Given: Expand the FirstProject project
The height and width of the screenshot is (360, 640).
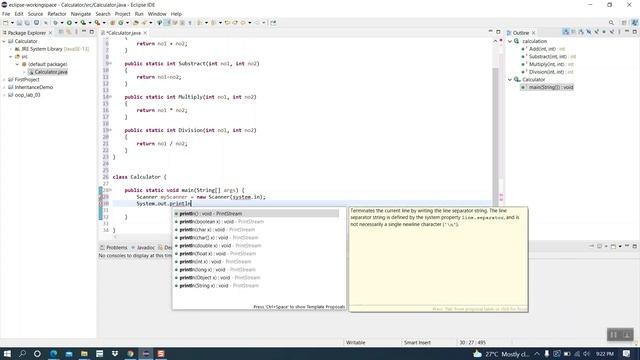Looking at the screenshot, I should click(x=4, y=80).
